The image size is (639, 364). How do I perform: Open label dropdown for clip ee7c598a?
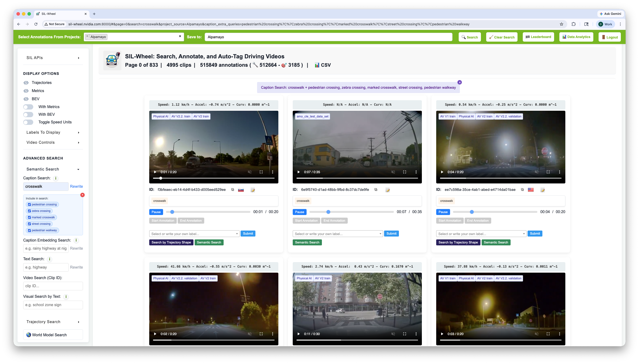pyautogui.click(x=481, y=234)
